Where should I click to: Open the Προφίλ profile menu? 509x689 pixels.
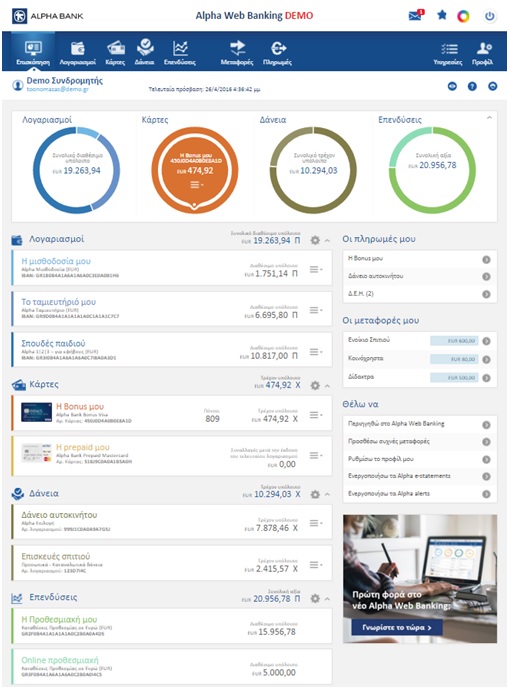tap(483, 54)
